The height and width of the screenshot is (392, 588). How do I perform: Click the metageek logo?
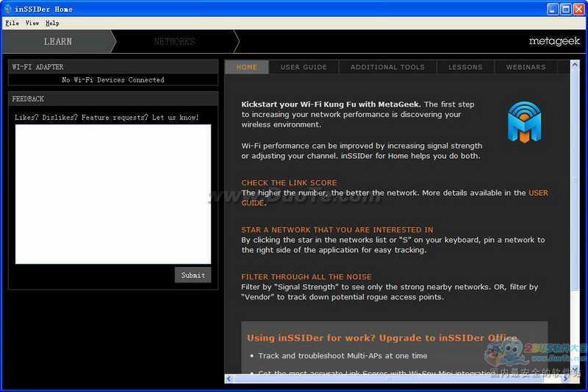(554, 41)
